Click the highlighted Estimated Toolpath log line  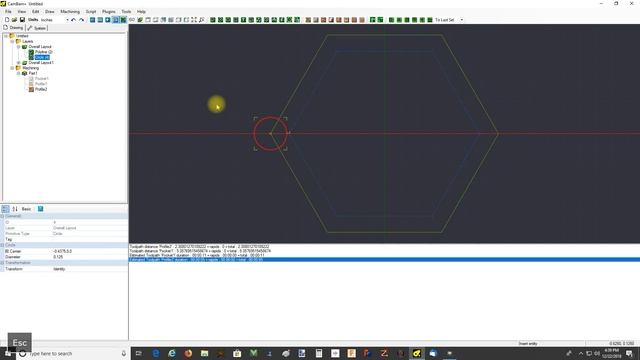[384, 260]
